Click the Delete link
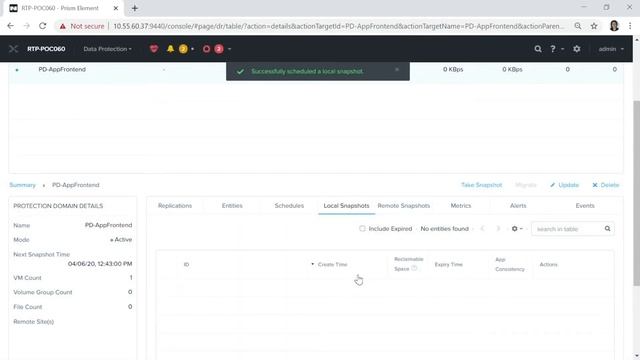 [x=606, y=185]
